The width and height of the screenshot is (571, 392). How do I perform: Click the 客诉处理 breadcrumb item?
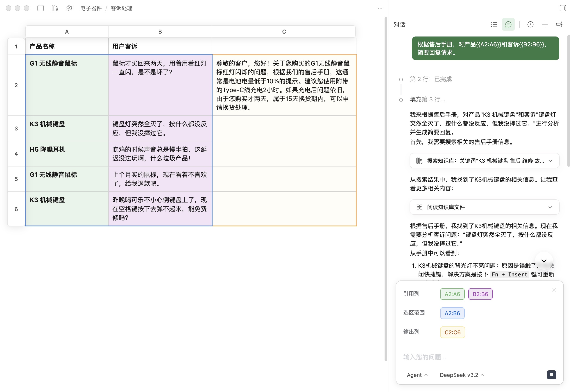[x=121, y=8]
